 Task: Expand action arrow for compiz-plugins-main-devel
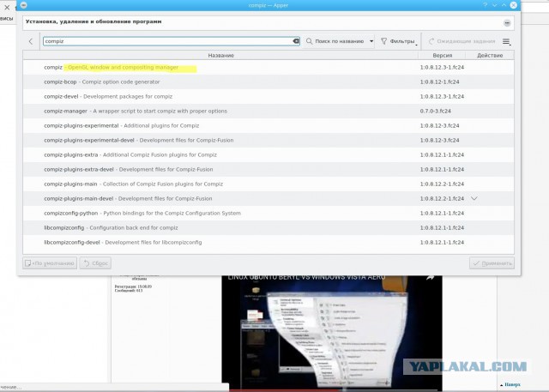[474, 198]
